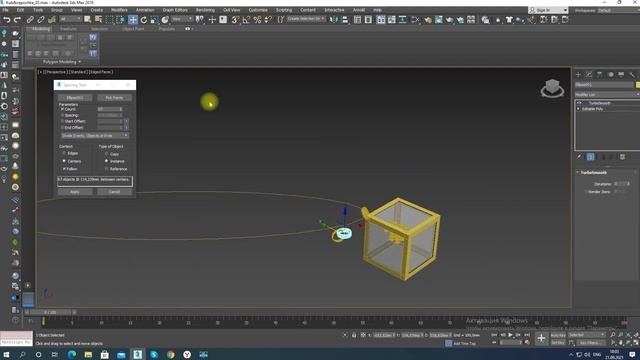The height and width of the screenshot is (360, 640).
Task: Select the Instance radio button
Action: pyautogui.click(x=107, y=161)
